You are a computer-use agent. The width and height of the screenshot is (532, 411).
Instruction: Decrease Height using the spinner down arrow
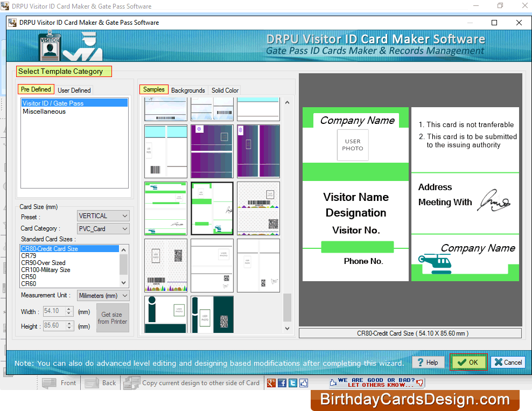pyautogui.click(x=69, y=328)
